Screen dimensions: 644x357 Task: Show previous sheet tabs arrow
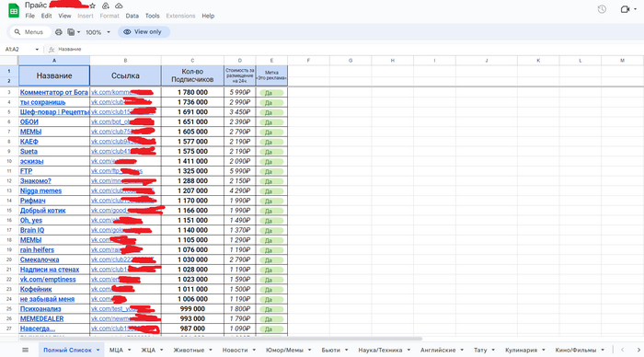coord(622,350)
